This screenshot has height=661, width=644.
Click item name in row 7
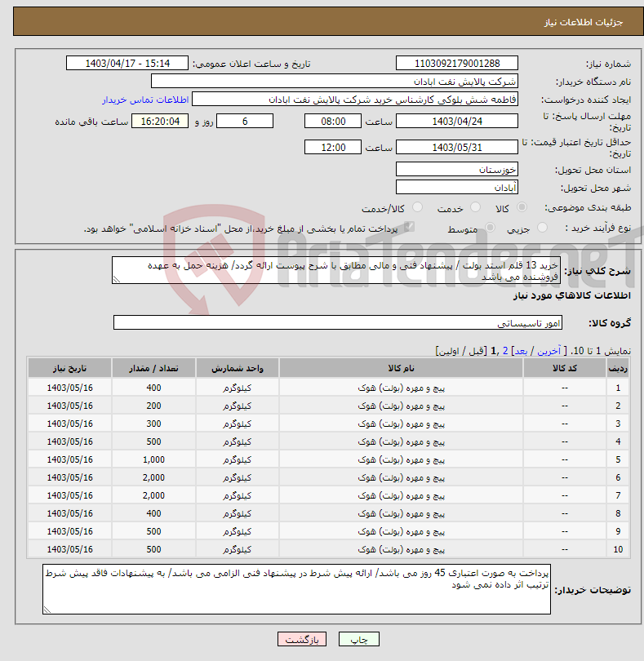tap(401, 495)
